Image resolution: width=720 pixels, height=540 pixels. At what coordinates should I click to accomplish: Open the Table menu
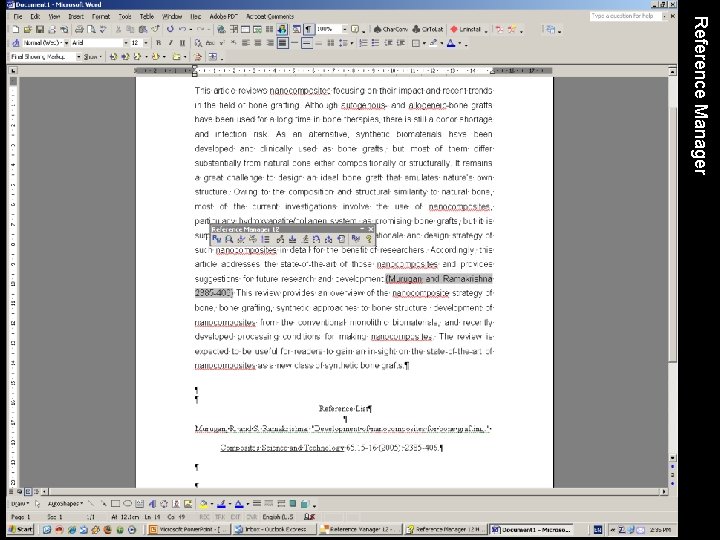(146, 17)
